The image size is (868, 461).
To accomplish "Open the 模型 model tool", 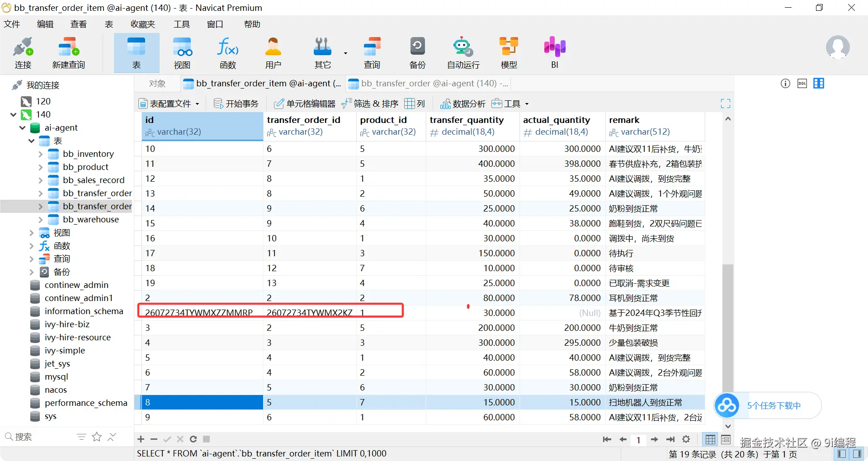I will tap(509, 53).
